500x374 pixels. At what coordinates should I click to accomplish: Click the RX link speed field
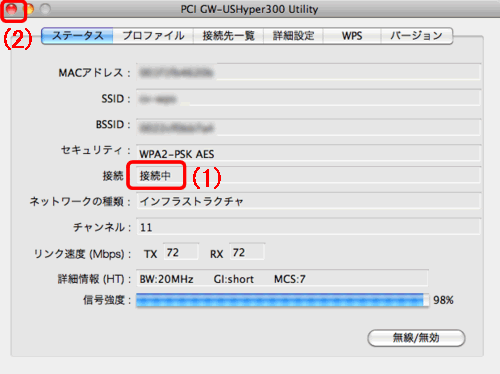tap(247, 252)
